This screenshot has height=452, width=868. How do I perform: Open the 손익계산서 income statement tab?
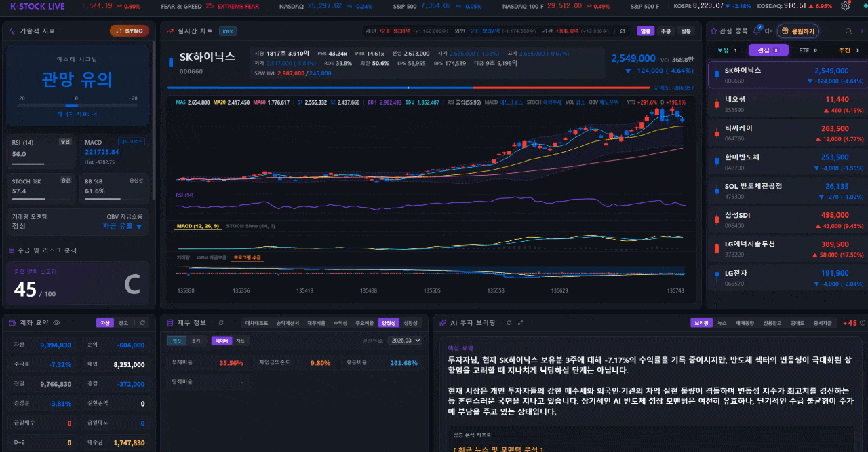pyautogui.click(x=288, y=323)
